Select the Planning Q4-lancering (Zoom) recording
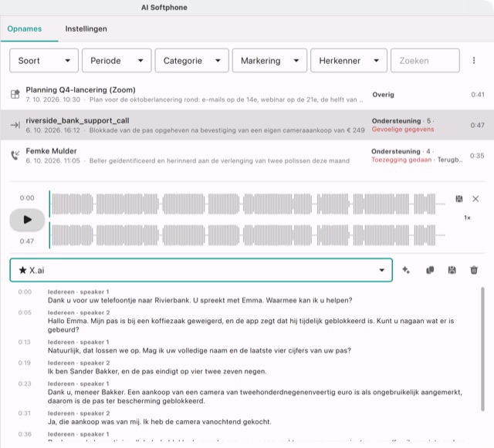The width and height of the screenshot is (494, 448). (247, 94)
